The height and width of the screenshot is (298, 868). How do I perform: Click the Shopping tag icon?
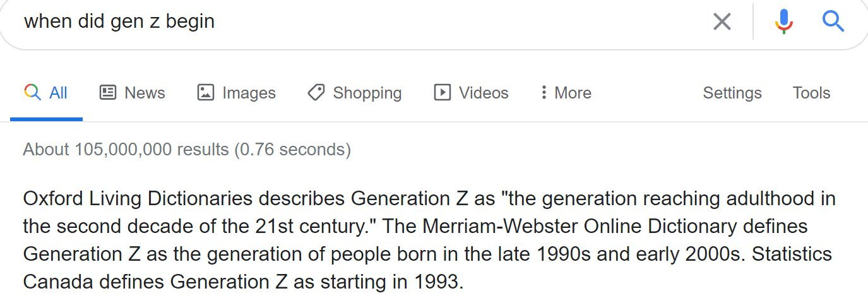point(316,92)
